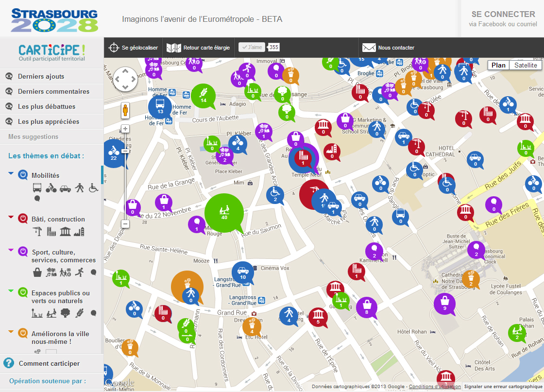Toggle the red Bâti, construction power button
The width and height of the screenshot is (544, 392).
[x=23, y=219]
